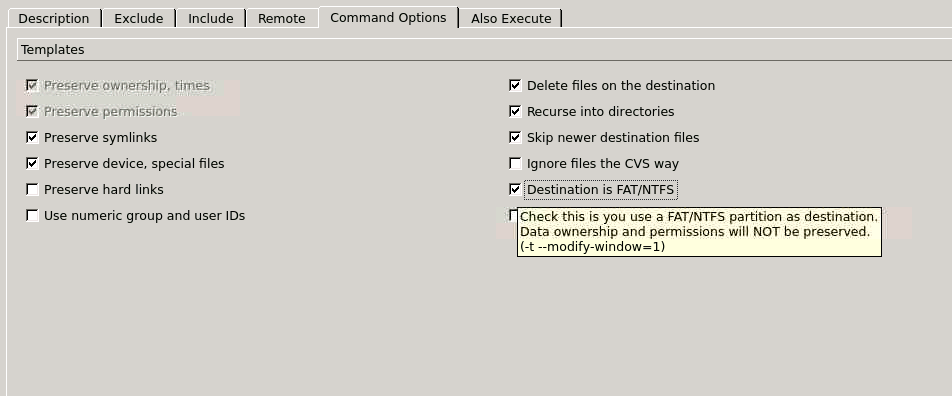Switch to the Description tab
The width and height of the screenshot is (952, 396).
click(53, 18)
